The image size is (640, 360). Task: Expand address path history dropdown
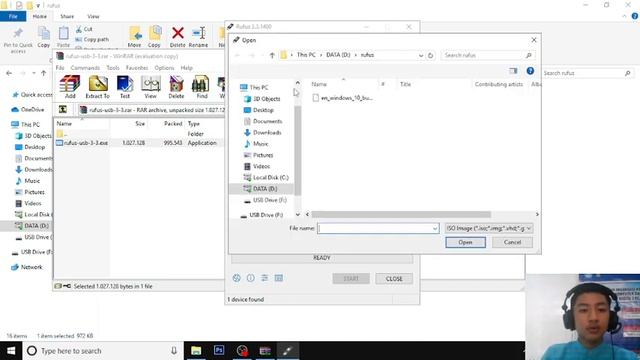tap(421, 55)
